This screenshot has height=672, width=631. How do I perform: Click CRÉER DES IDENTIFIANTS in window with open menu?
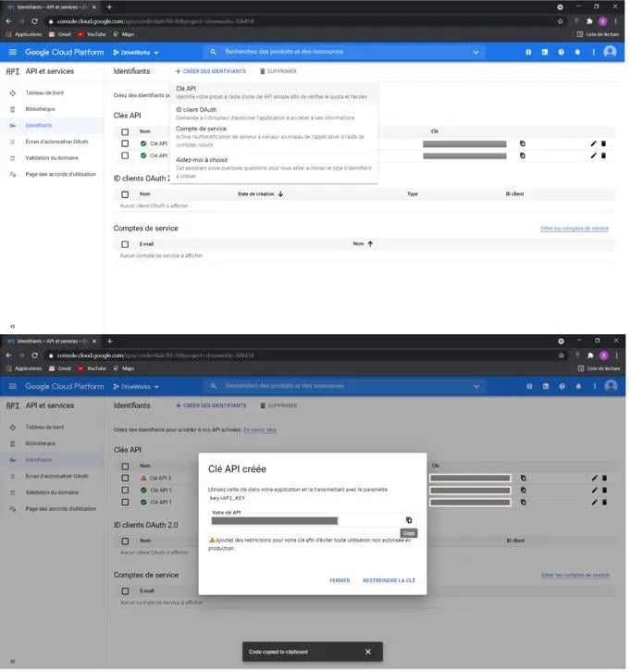pos(211,71)
